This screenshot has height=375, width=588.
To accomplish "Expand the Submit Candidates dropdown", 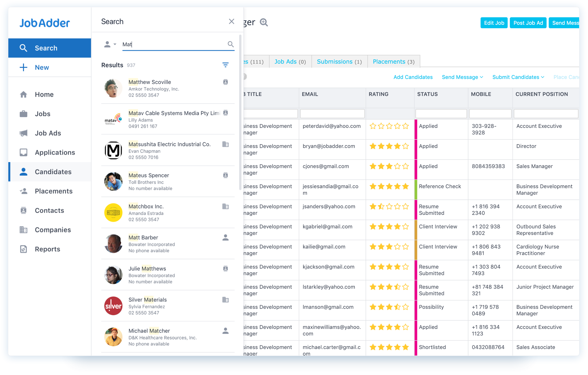I will [x=518, y=77].
